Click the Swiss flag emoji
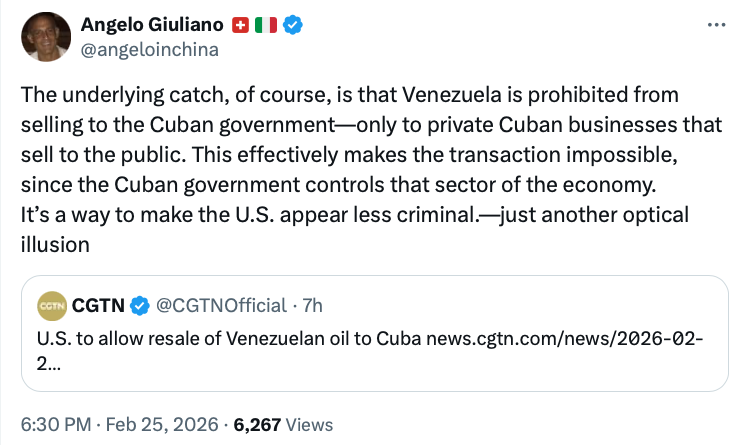 tap(240, 25)
